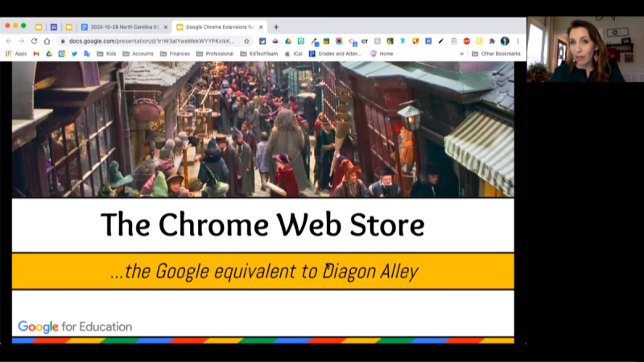
Task: Click the Google equivalent to Diagon Alley subtitle
Action: (x=265, y=271)
